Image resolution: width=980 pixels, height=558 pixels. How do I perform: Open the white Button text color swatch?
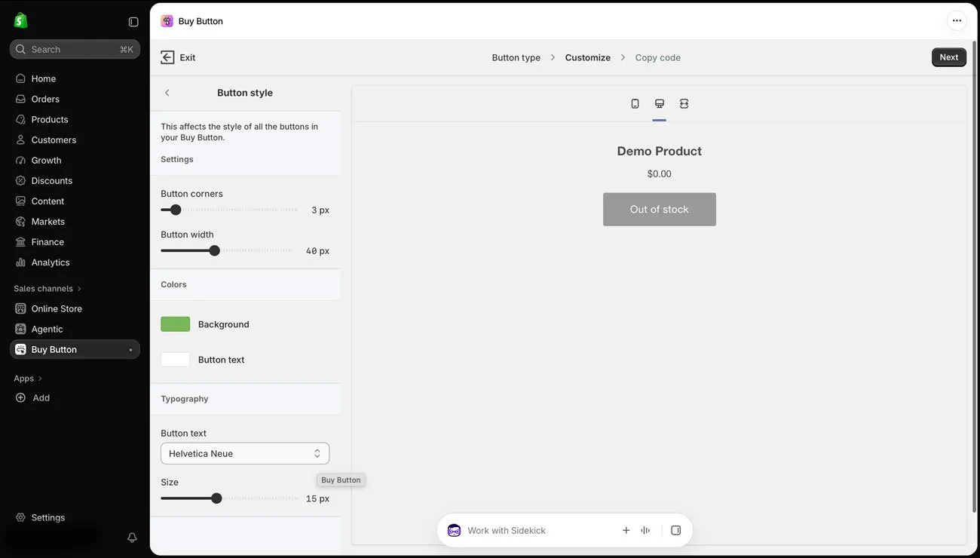pos(175,360)
